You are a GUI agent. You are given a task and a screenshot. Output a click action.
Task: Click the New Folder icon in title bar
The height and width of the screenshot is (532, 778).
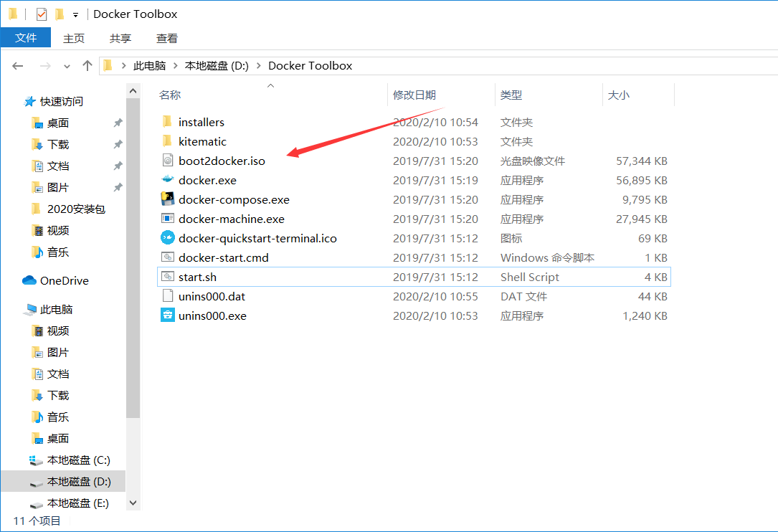(60, 14)
